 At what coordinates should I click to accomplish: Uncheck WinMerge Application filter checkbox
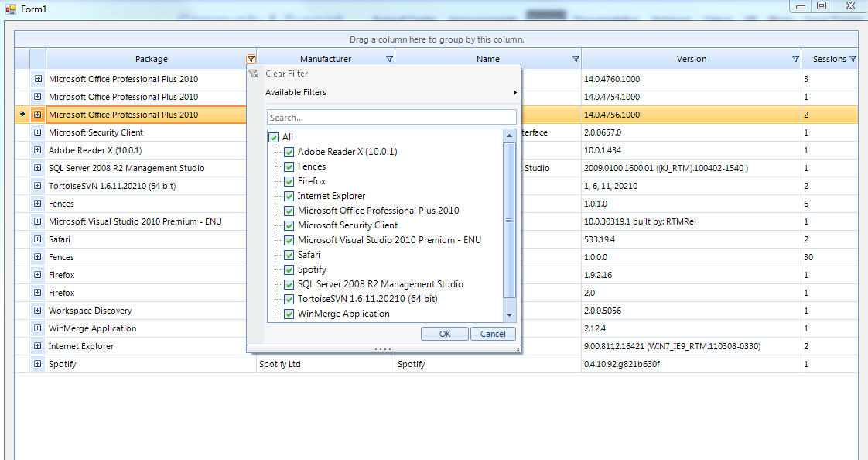pyautogui.click(x=289, y=314)
